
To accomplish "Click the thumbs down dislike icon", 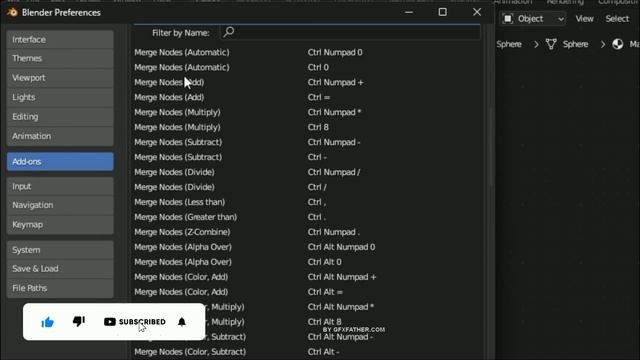I will coord(79,322).
